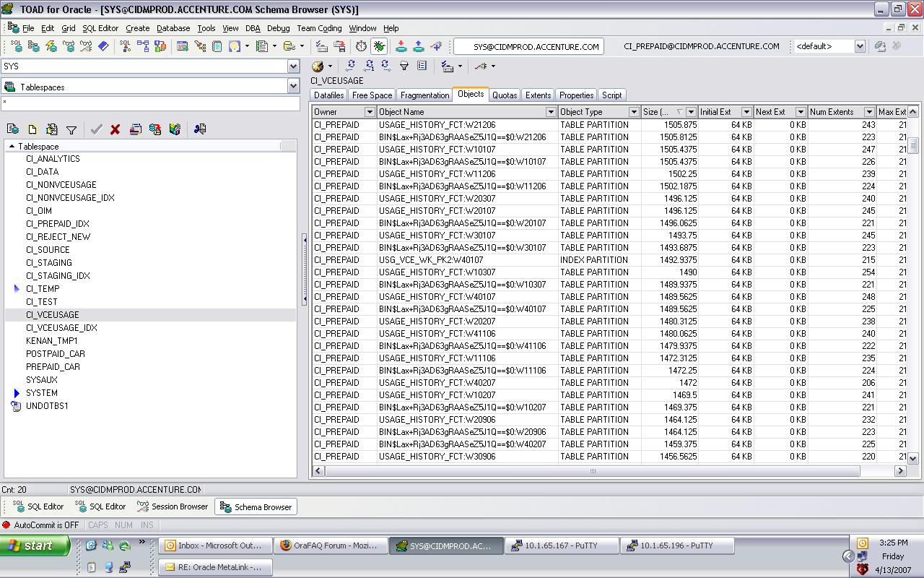Open the <default> workspace dropdown

[x=860, y=46]
